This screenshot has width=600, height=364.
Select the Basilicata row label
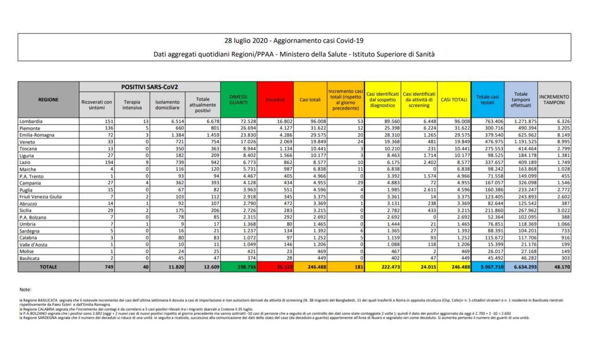tap(31, 259)
